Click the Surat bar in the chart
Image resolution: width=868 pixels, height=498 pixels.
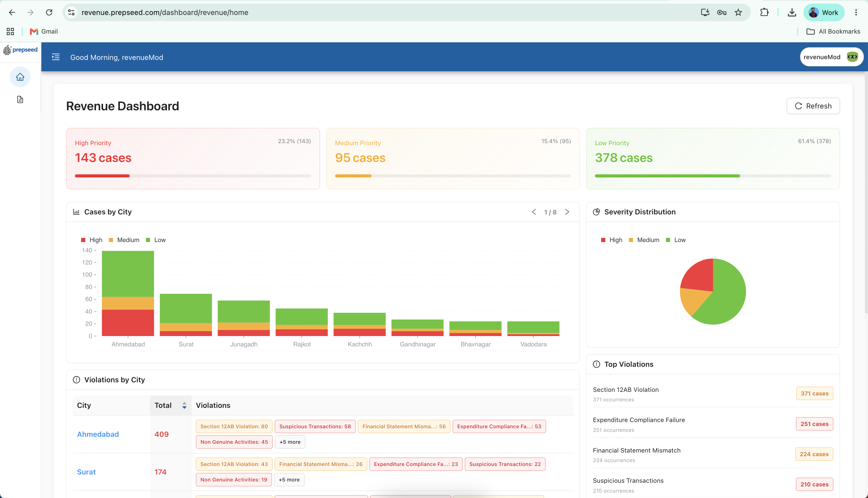(x=186, y=315)
